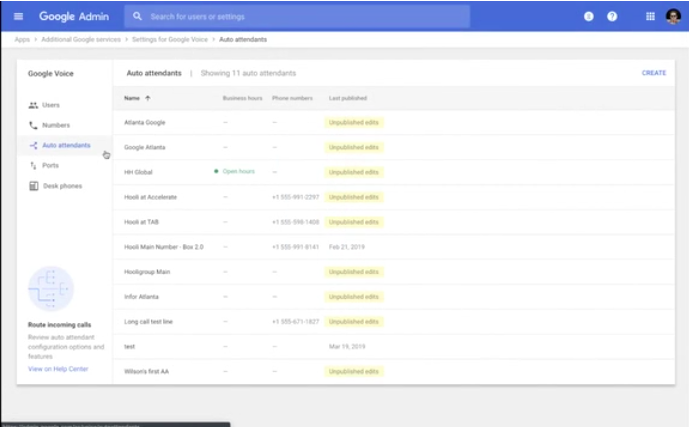Open the HH Global auto attendant row
Screen dimensions: 689x427
click(138, 172)
